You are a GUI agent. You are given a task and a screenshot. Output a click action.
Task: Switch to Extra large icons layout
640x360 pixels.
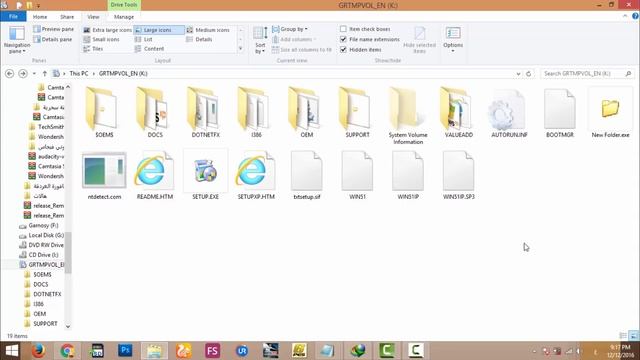tap(107, 30)
